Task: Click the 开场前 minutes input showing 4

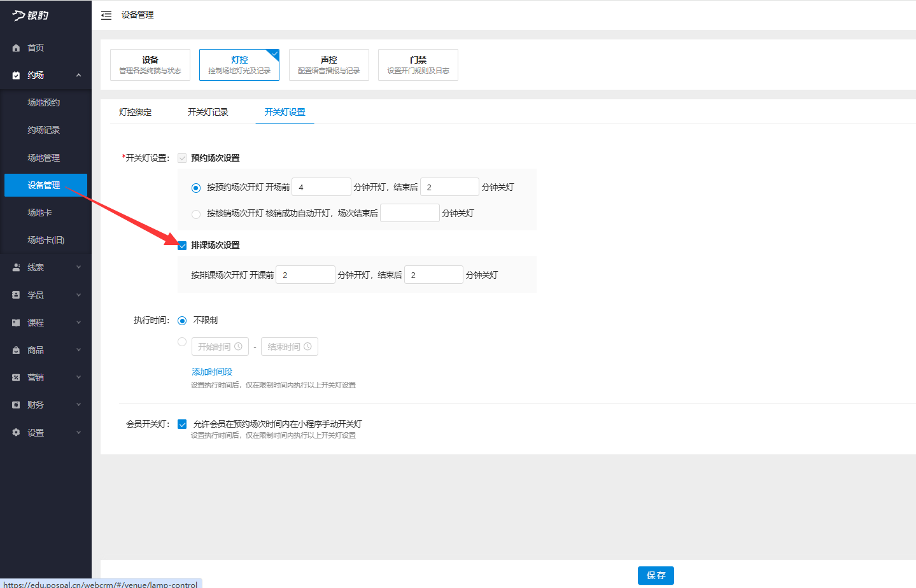Action: pos(321,187)
